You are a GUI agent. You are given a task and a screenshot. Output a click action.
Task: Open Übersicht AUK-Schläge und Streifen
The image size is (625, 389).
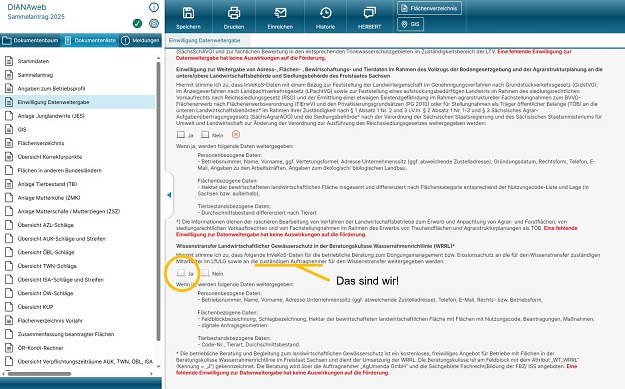(61, 239)
